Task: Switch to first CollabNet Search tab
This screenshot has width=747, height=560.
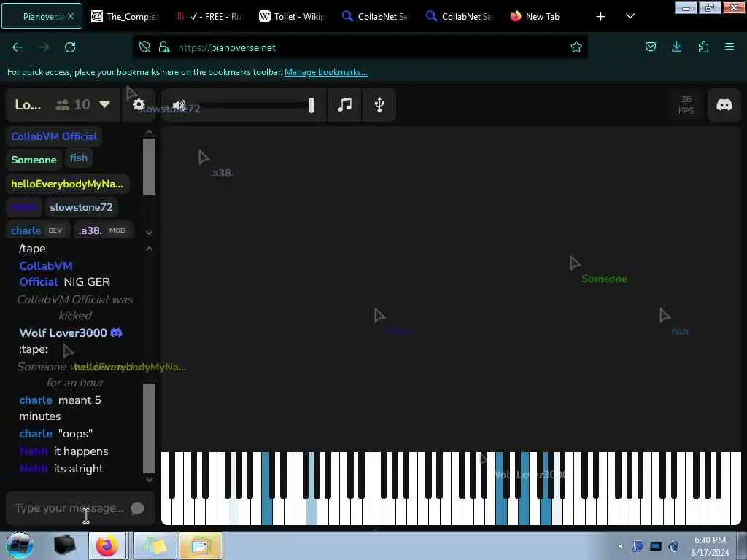Action: click(376, 17)
